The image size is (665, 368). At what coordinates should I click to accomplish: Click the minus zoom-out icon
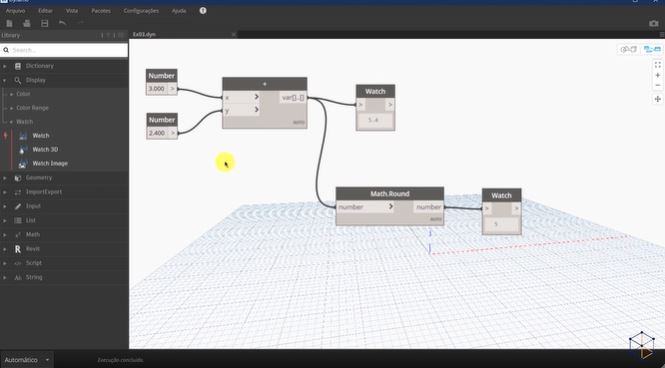click(657, 85)
